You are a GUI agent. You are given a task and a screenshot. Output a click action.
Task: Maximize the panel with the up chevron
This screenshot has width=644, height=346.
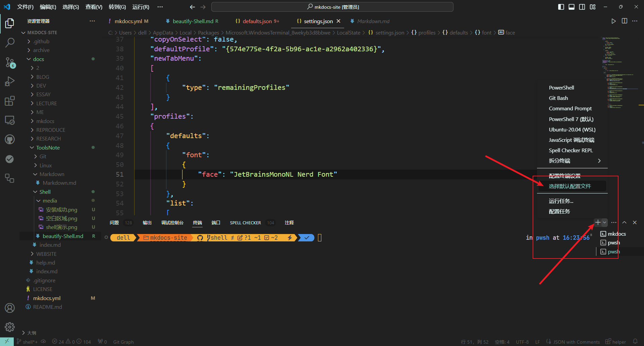[624, 222]
